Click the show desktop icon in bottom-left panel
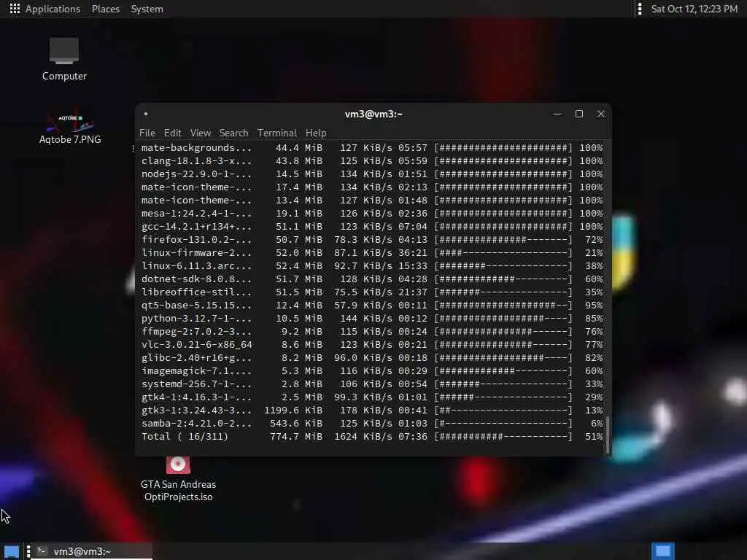The width and height of the screenshot is (747, 560). (12, 551)
